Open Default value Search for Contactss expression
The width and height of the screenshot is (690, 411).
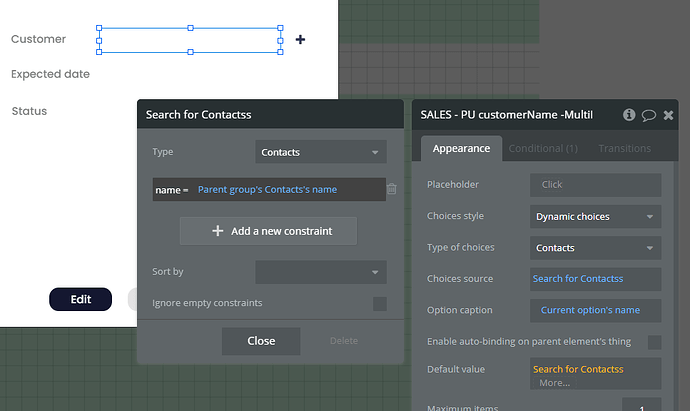pos(578,369)
